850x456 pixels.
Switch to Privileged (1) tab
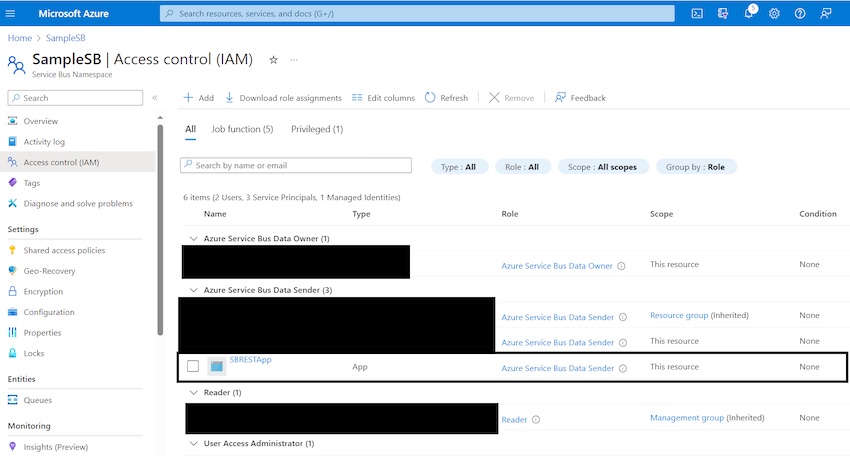pos(317,129)
